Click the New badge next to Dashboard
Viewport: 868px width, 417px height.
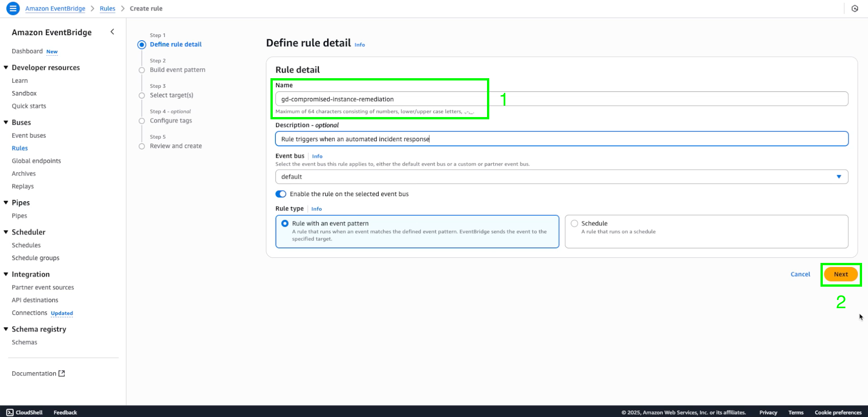[52, 52]
